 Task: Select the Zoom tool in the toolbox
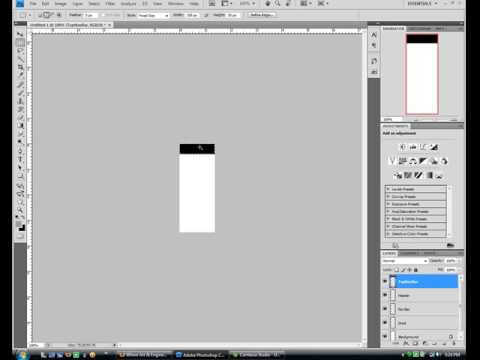[x=20, y=210]
